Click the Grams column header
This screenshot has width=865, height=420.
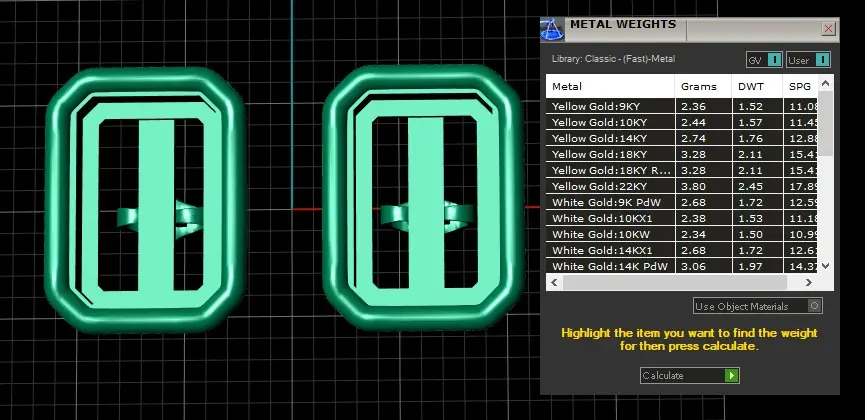click(x=703, y=86)
